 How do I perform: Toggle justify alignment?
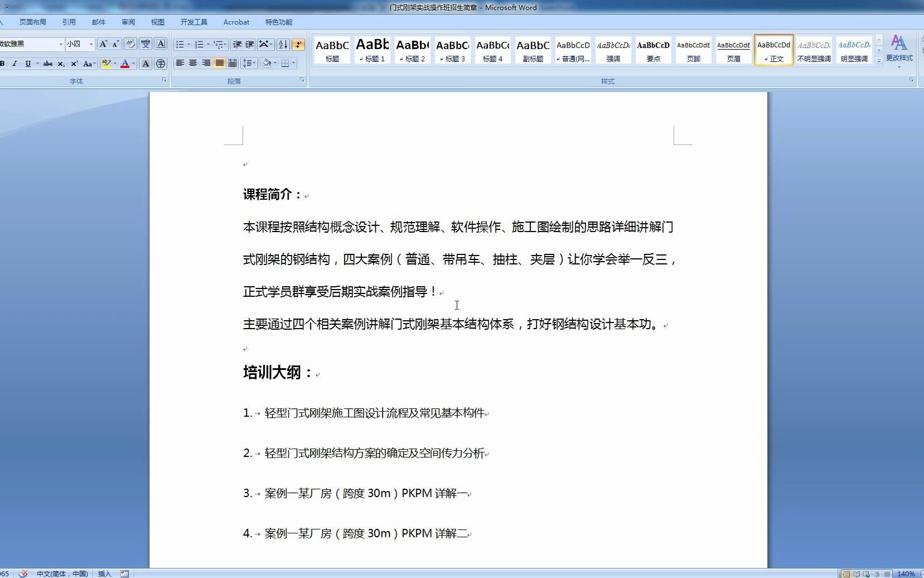[219, 63]
